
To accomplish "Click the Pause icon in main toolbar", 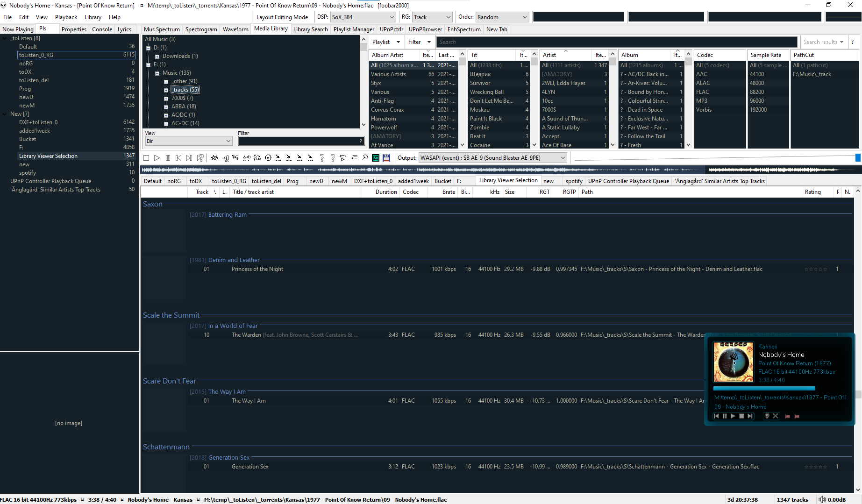I will [168, 158].
